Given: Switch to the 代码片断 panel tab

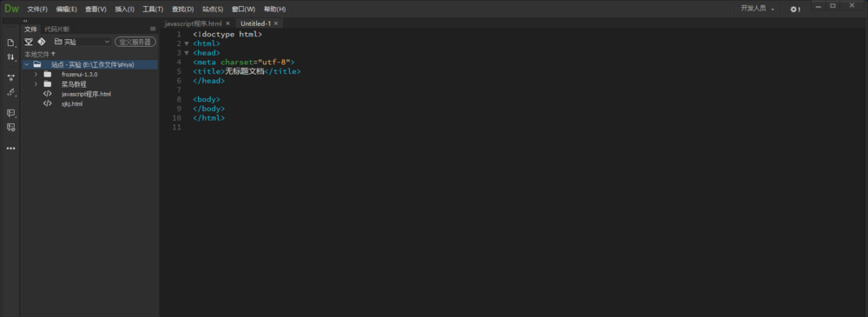Looking at the screenshot, I should pyautogui.click(x=57, y=29).
